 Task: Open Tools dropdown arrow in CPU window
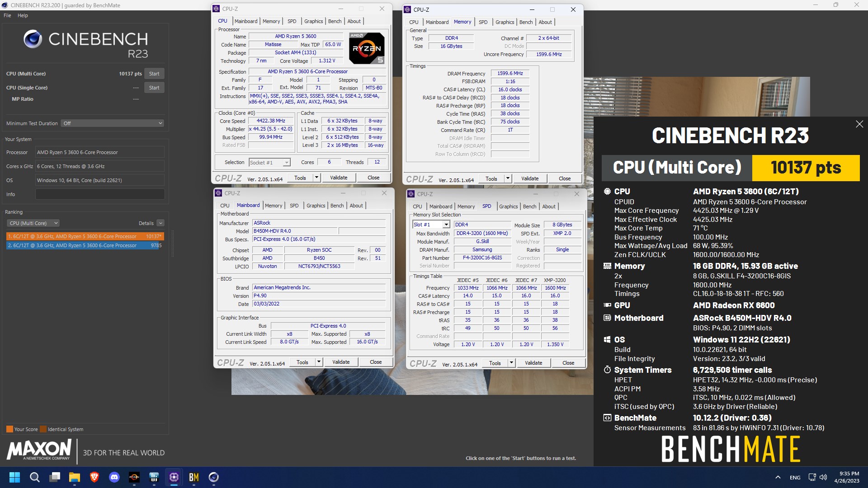pyautogui.click(x=316, y=178)
